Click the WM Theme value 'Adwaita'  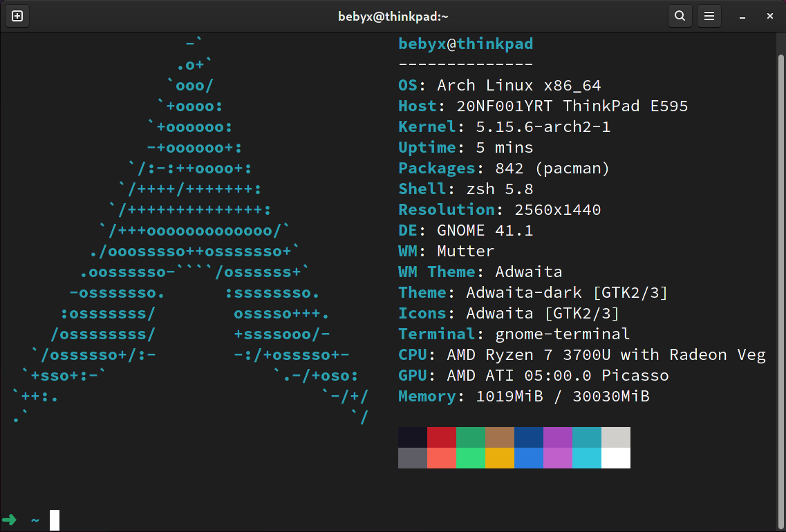pyautogui.click(x=528, y=272)
